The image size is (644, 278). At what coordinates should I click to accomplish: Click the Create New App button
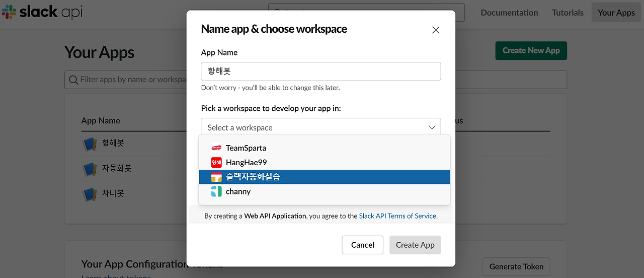tap(531, 50)
